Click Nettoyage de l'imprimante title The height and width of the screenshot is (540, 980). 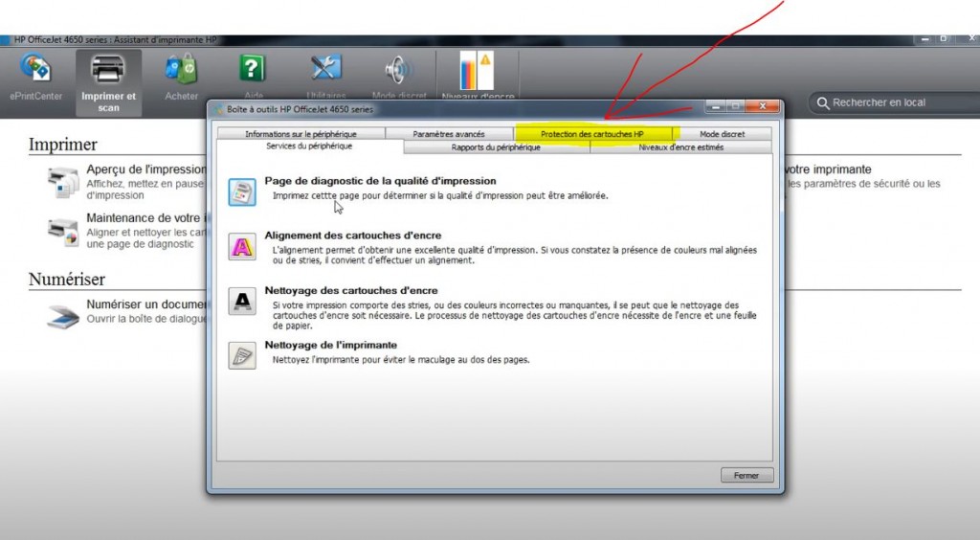(330, 345)
